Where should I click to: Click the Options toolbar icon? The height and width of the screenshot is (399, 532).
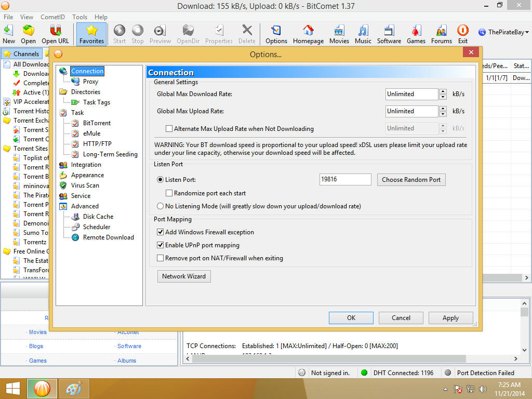coord(276,34)
